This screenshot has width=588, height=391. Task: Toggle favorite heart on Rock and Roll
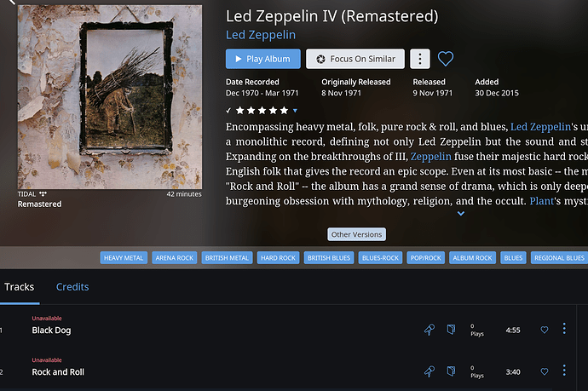tap(545, 371)
